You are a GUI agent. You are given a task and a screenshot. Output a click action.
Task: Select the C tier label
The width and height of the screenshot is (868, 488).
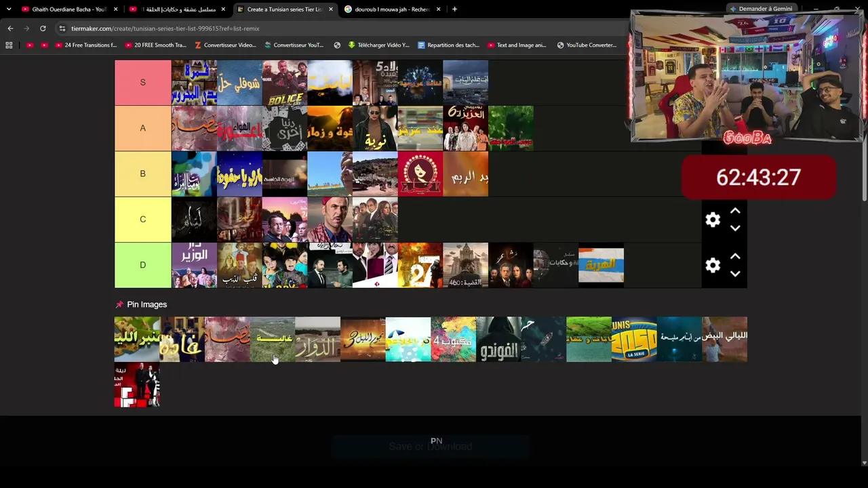[142, 219]
